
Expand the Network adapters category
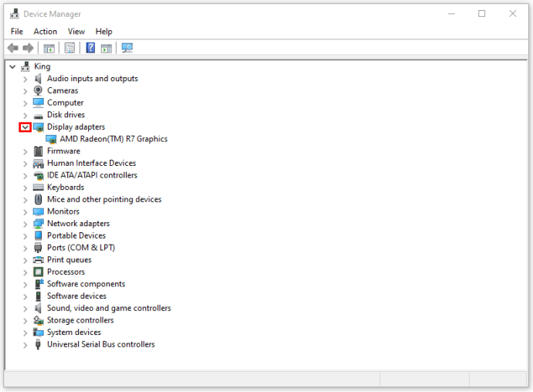pyautogui.click(x=25, y=225)
